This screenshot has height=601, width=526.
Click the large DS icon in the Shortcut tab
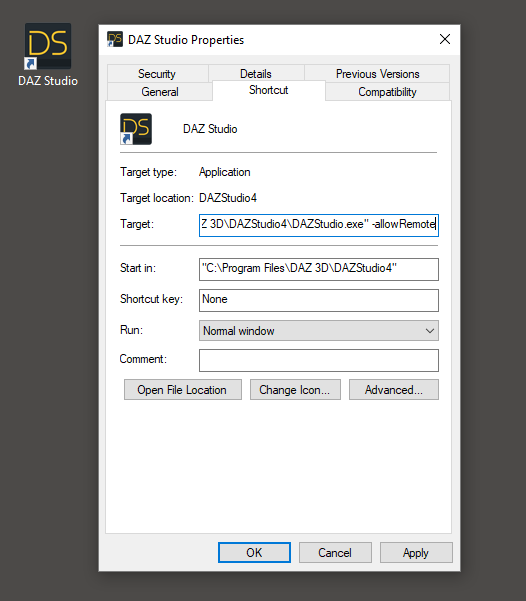136,129
